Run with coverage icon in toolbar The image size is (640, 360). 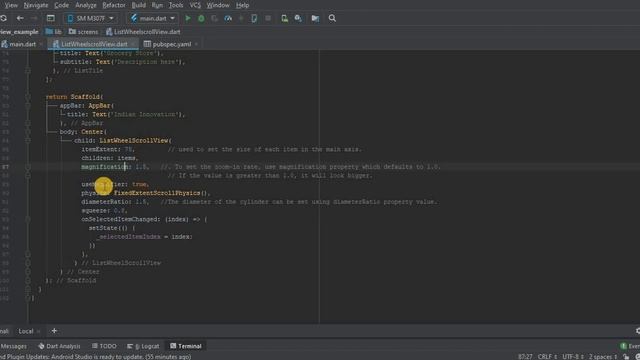click(x=214, y=18)
